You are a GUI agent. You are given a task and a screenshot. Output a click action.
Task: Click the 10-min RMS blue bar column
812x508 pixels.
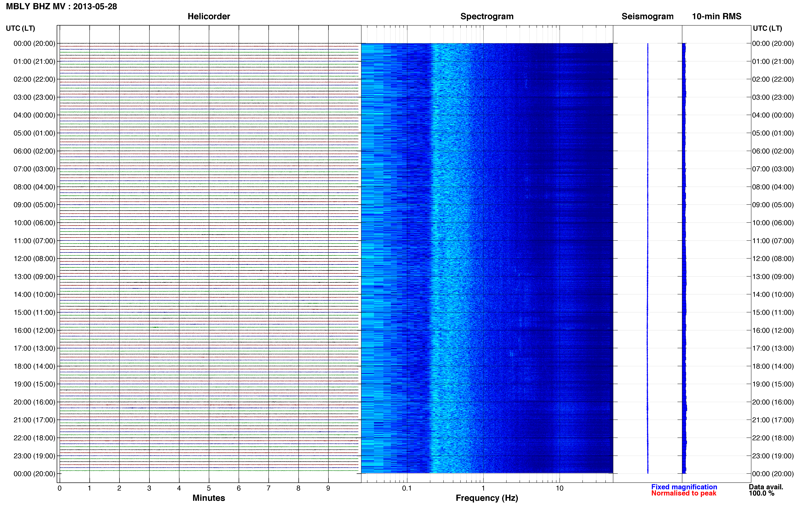pyautogui.click(x=684, y=258)
